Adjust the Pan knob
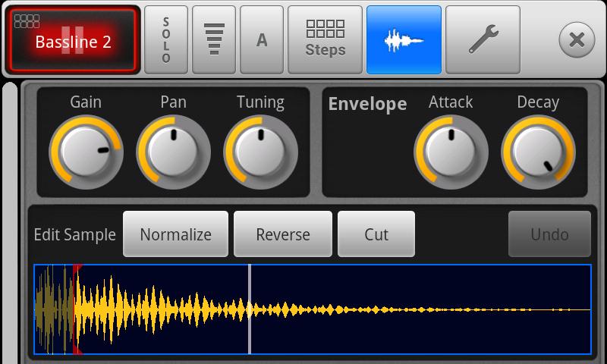The height and width of the screenshot is (364, 607). point(174,152)
